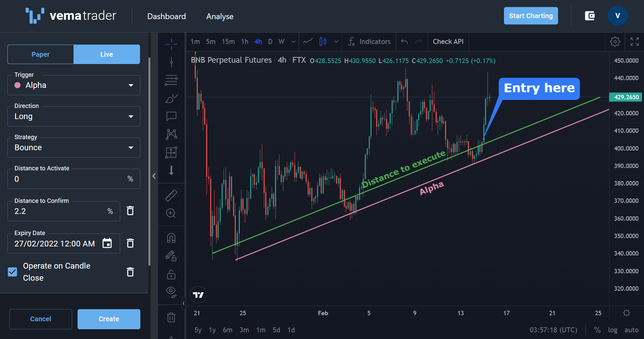
Task: Open the chart patterns tool
Action: [171, 134]
